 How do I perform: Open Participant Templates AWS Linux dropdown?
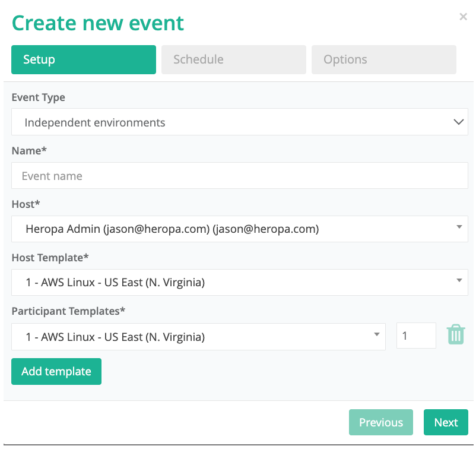pos(198,337)
